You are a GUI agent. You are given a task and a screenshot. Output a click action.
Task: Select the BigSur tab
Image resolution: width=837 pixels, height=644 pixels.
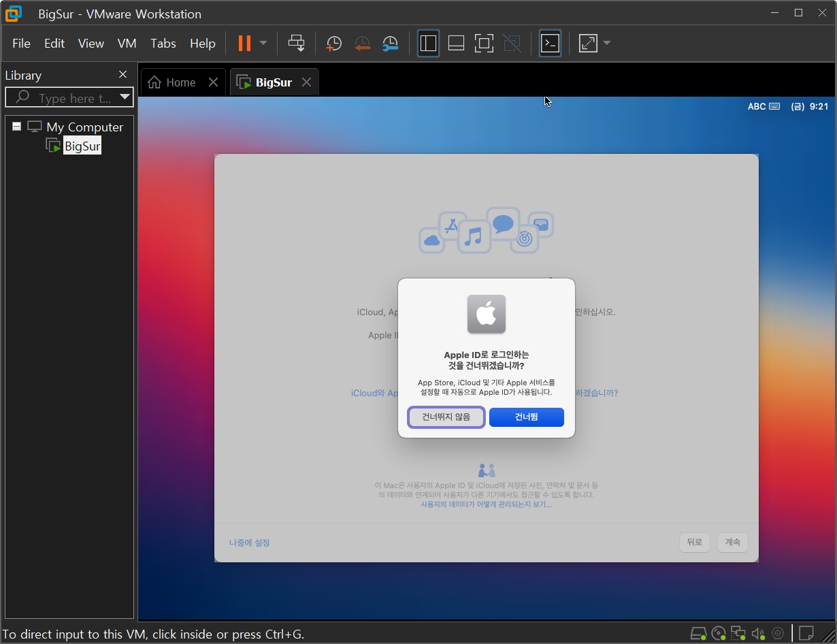coord(265,82)
